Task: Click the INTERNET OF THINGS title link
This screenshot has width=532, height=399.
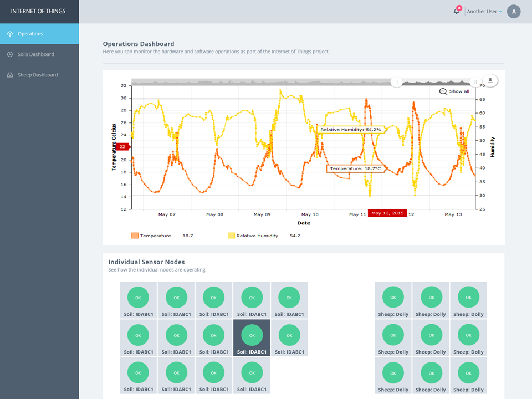Action: pyautogui.click(x=38, y=11)
